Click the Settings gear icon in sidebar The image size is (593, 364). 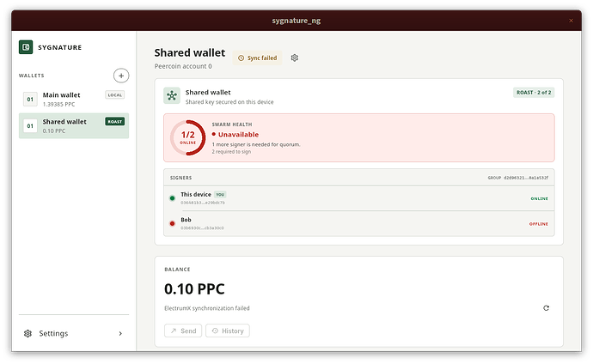pyautogui.click(x=28, y=333)
